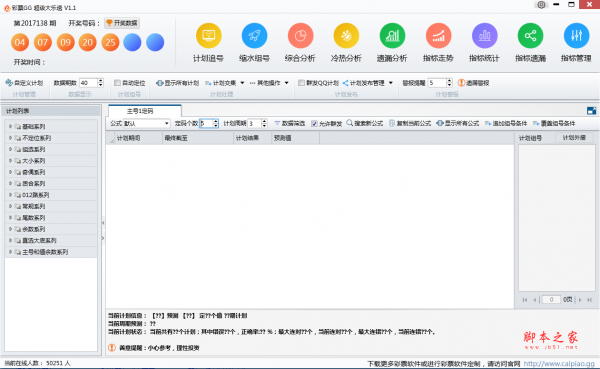Select 奇偶系列 in plan list
This screenshot has width=600, height=369.
tap(51, 172)
